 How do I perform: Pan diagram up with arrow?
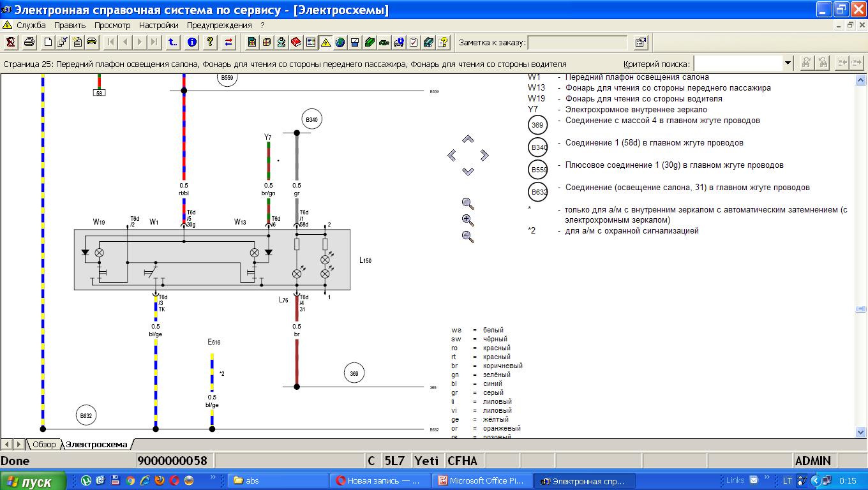(468, 139)
